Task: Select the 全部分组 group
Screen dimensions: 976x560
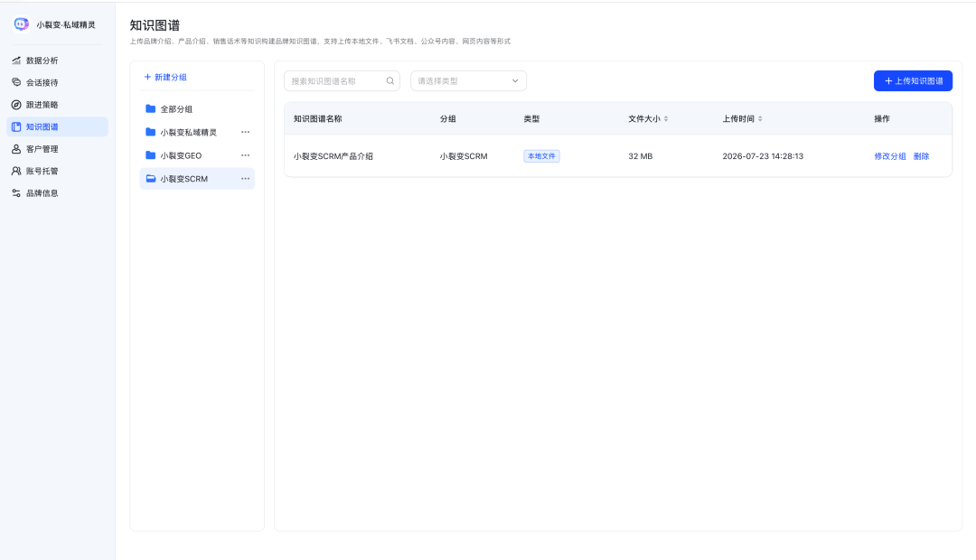Action: 197,109
